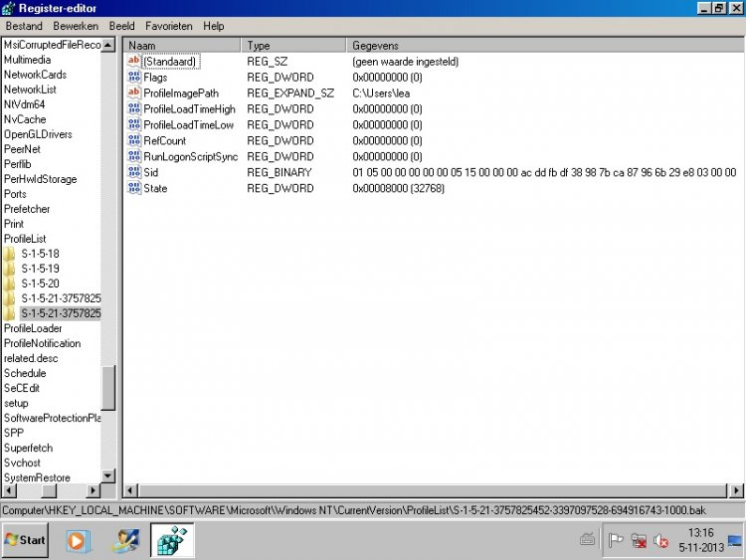746x560 pixels.
Task: Click the status bar registry path
Action: [354, 510]
